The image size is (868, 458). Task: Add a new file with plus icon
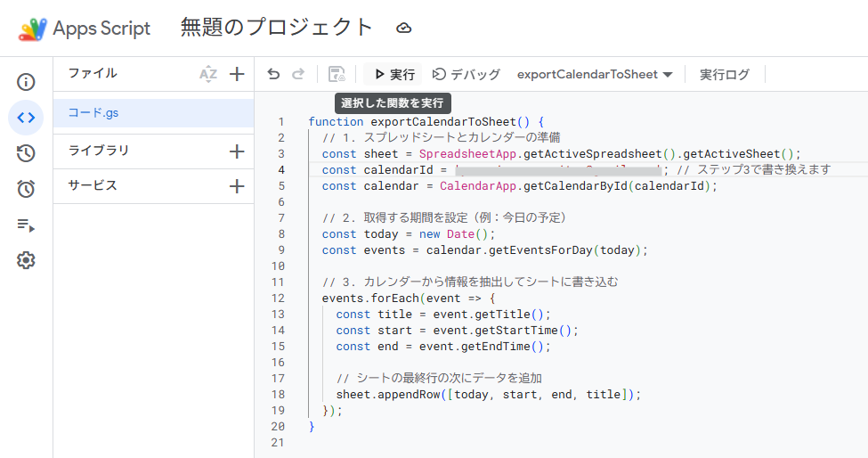237,75
